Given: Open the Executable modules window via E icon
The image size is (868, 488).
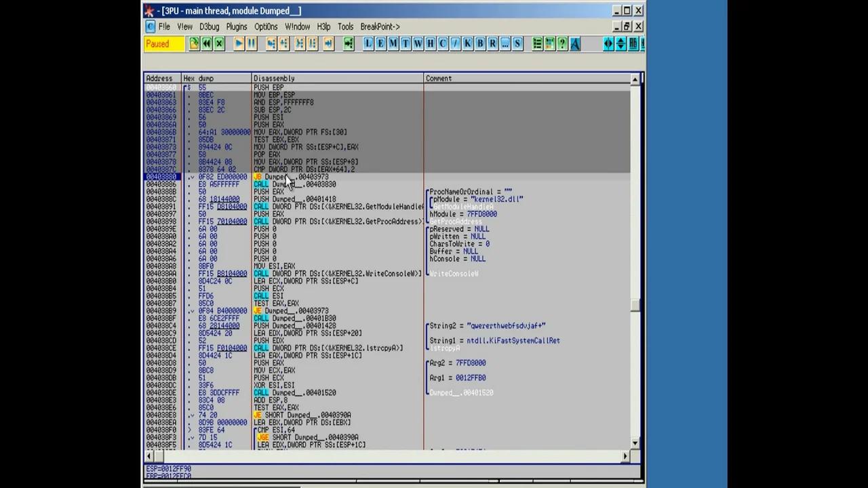Looking at the screenshot, I should pyautogui.click(x=380, y=43).
